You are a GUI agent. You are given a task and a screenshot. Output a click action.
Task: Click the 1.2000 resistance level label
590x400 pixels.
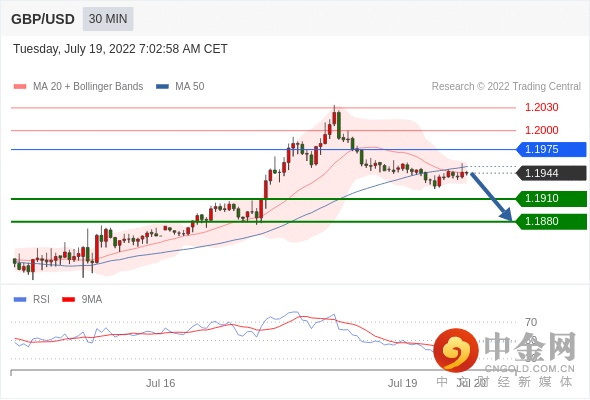(x=541, y=130)
